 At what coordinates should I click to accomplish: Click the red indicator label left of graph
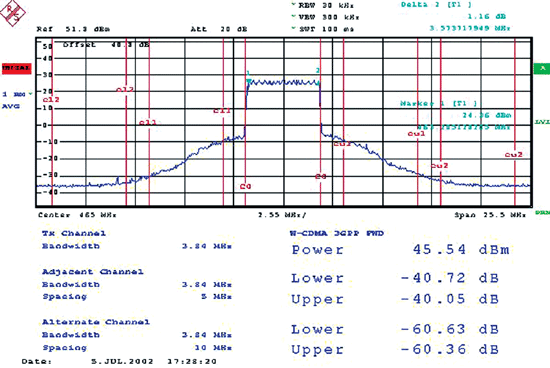16,68
